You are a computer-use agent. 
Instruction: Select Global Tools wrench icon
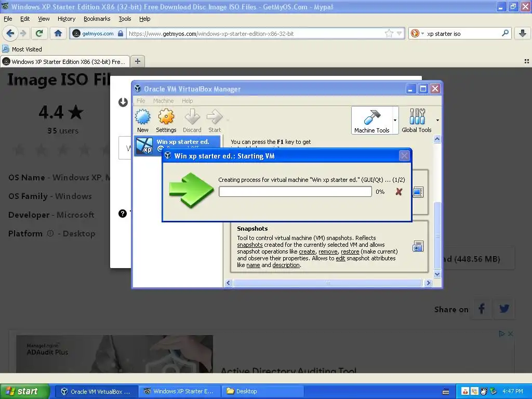(x=417, y=121)
